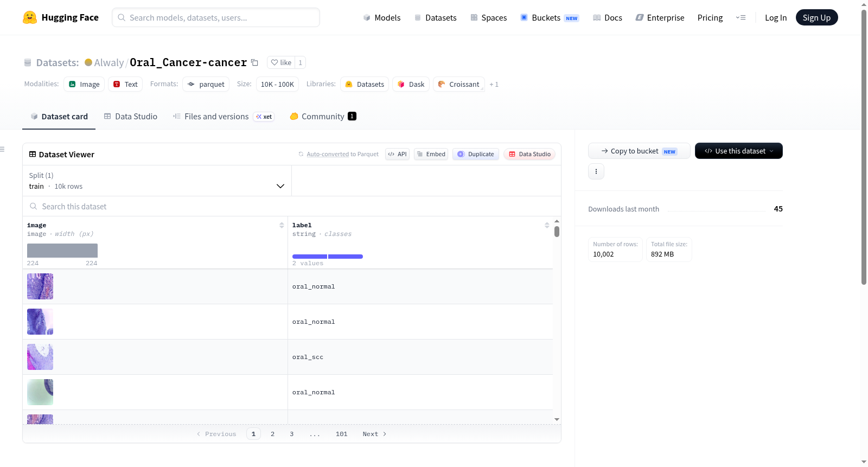Expand the Use this dataset dropdown
This screenshot has height=467, width=868.
(x=739, y=151)
